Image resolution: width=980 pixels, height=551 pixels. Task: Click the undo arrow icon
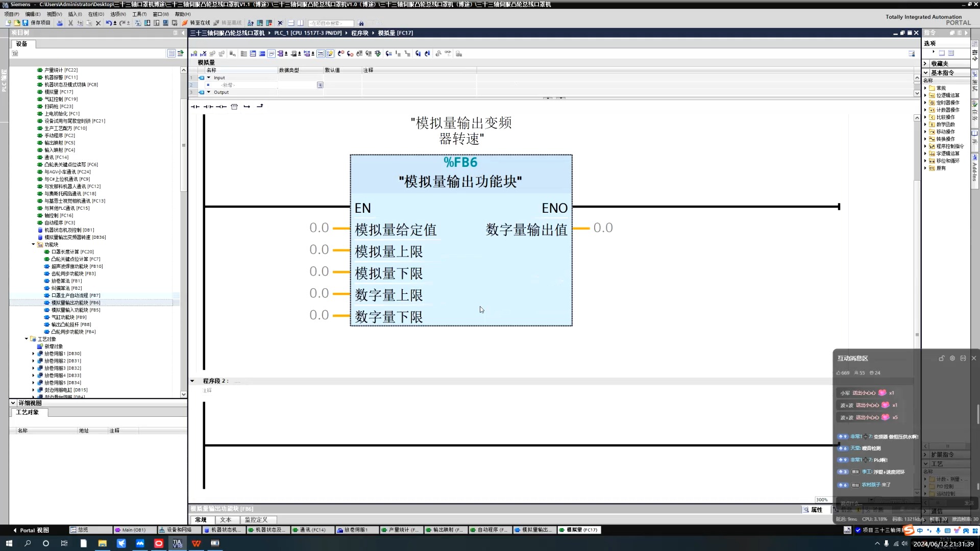click(108, 23)
